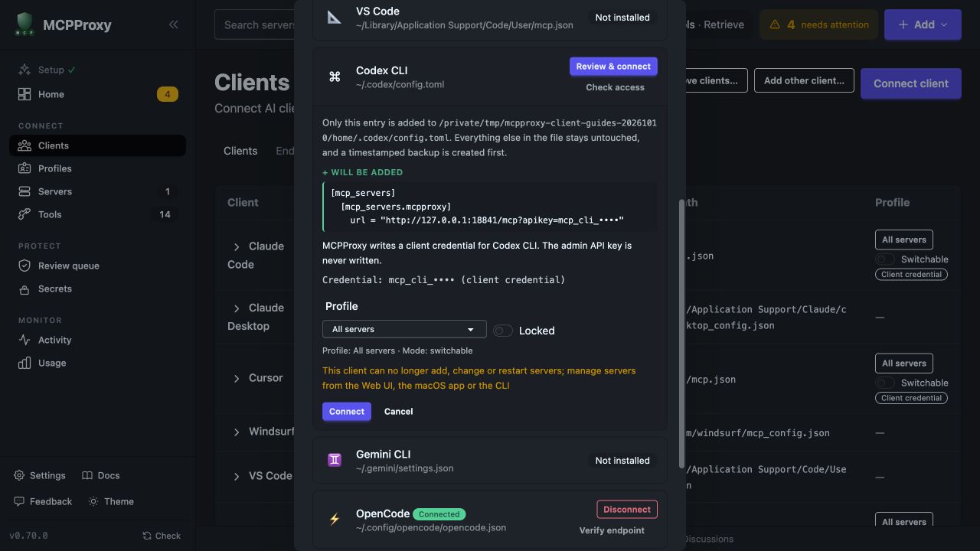Click the Profiles stacked icon

click(24, 168)
